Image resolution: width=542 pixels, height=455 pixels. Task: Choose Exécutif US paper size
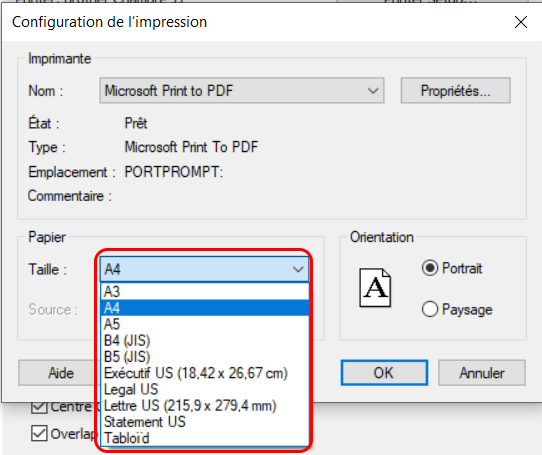coord(204,373)
